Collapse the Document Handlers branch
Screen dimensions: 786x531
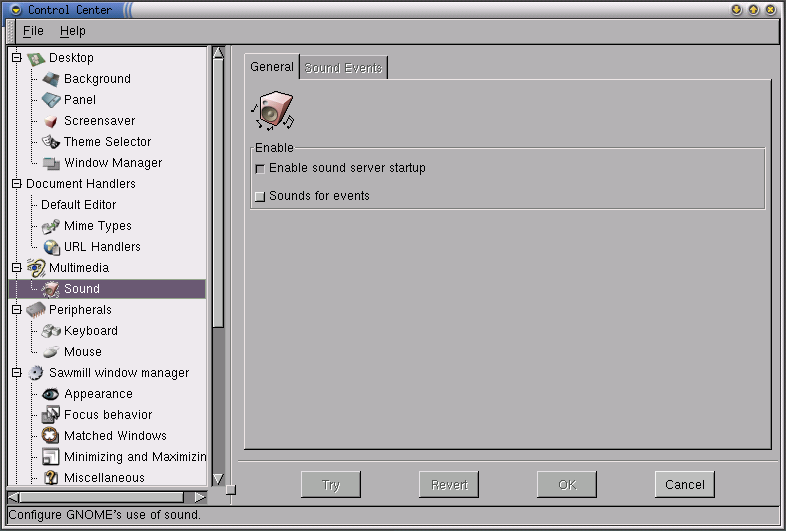click(x=16, y=184)
